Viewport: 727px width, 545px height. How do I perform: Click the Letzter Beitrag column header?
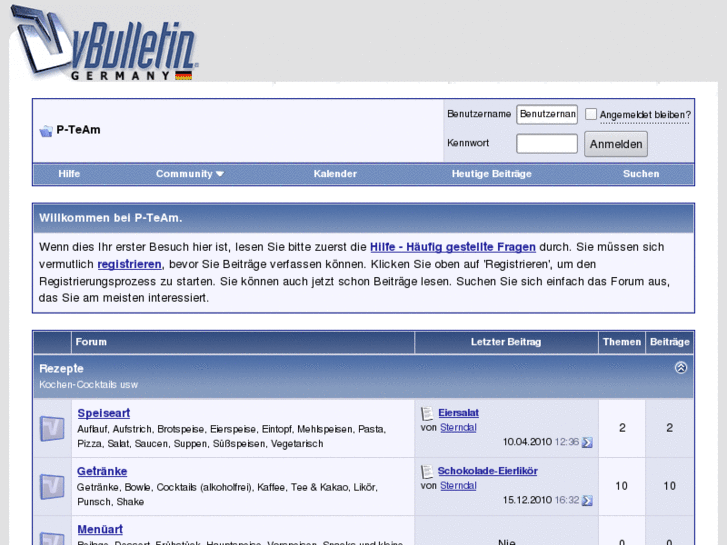tap(506, 342)
